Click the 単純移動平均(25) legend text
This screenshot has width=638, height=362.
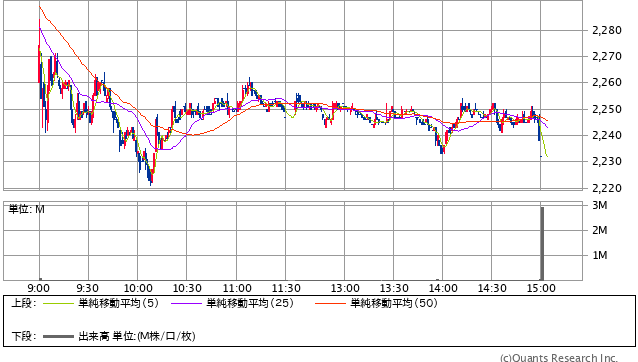click(250, 303)
